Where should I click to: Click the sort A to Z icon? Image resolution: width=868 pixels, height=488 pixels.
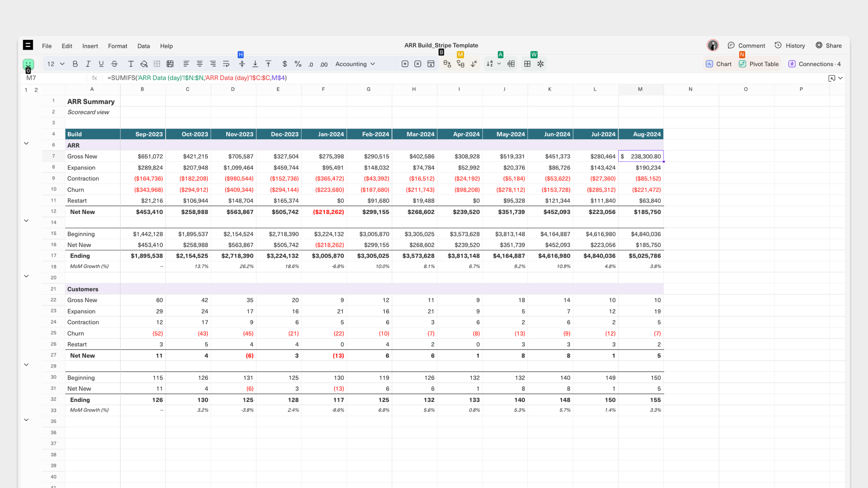(490, 64)
